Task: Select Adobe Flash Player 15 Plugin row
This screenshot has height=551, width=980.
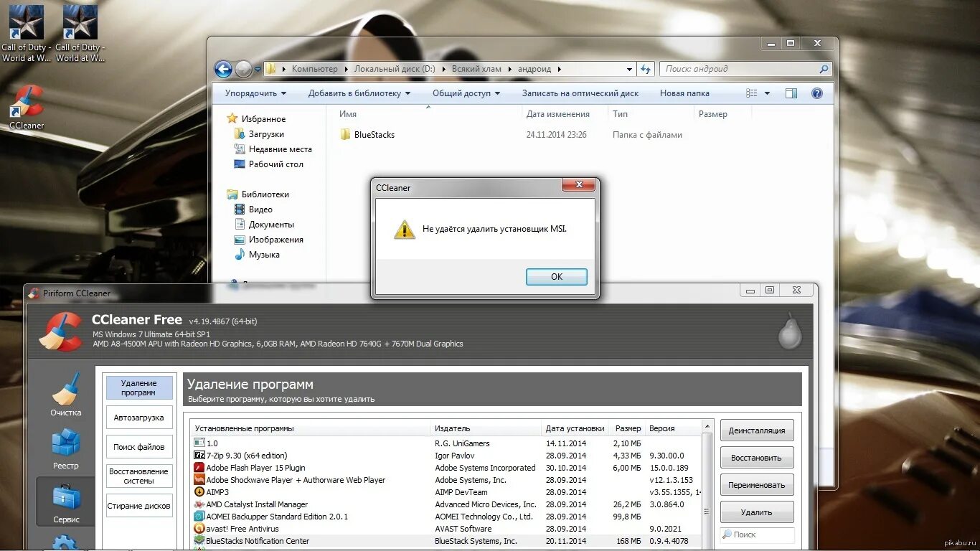Action: click(447, 468)
